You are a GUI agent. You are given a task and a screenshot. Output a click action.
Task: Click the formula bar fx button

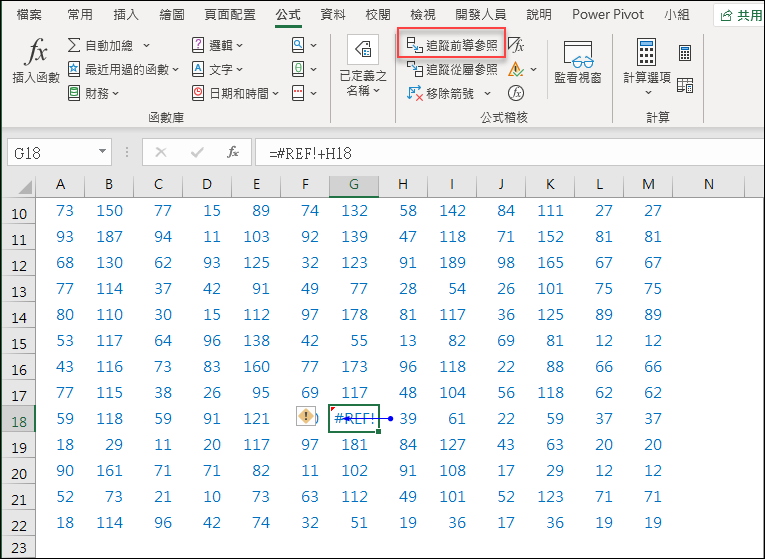233,152
